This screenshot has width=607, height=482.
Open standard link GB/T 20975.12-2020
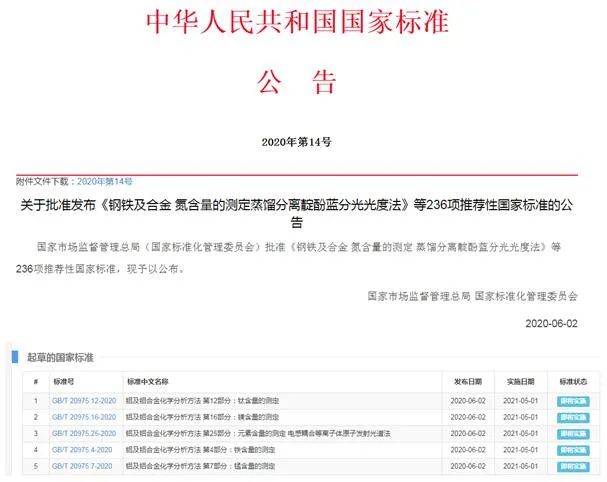(83, 401)
